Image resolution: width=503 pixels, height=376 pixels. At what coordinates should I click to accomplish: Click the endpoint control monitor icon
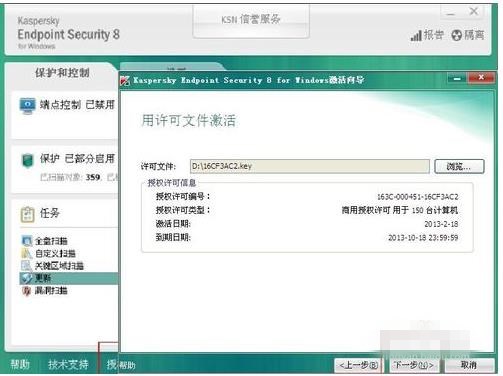coord(27,105)
